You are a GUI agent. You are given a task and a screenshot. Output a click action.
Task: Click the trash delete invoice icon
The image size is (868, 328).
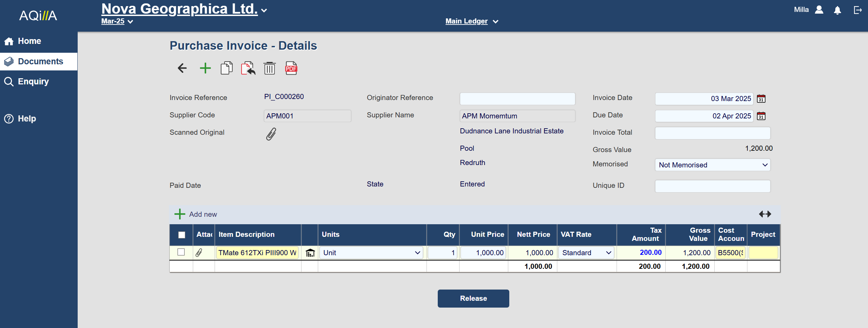pos(269,68)
